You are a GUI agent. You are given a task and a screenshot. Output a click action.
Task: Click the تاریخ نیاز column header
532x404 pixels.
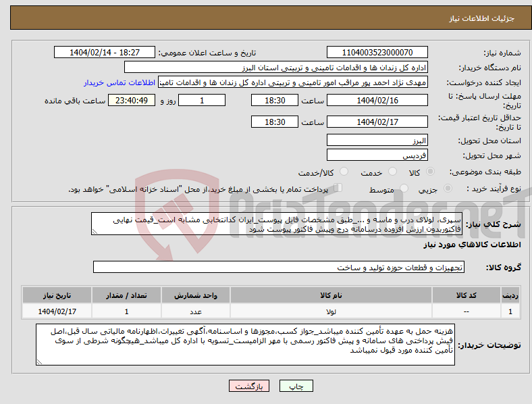pyautogui.click(x=57, y=295)
